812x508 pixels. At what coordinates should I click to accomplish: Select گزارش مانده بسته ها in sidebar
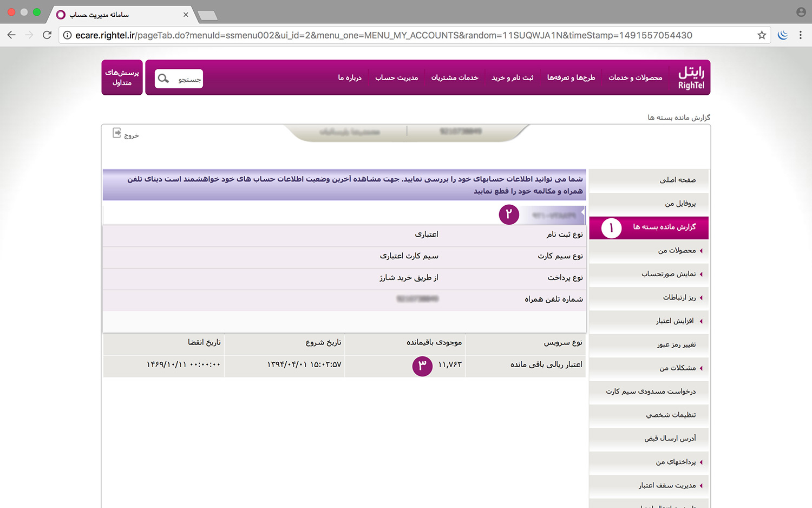pyautogui.click(x=664, y=227)
